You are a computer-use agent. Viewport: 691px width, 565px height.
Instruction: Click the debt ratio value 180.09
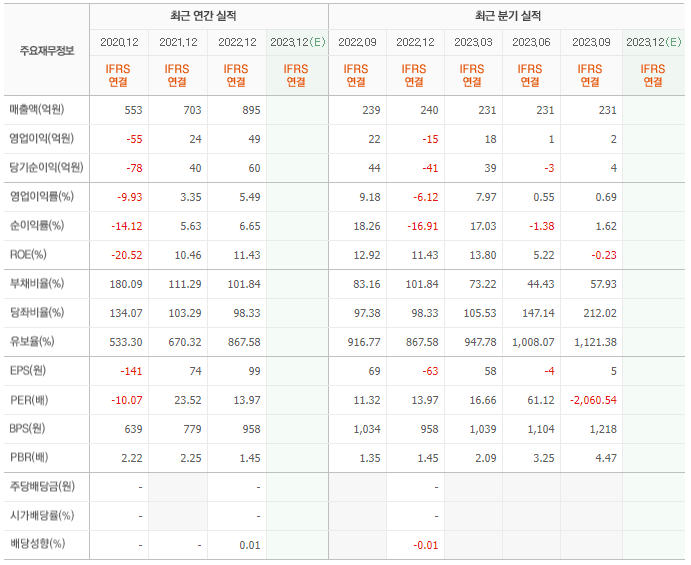tap(126, 285)
